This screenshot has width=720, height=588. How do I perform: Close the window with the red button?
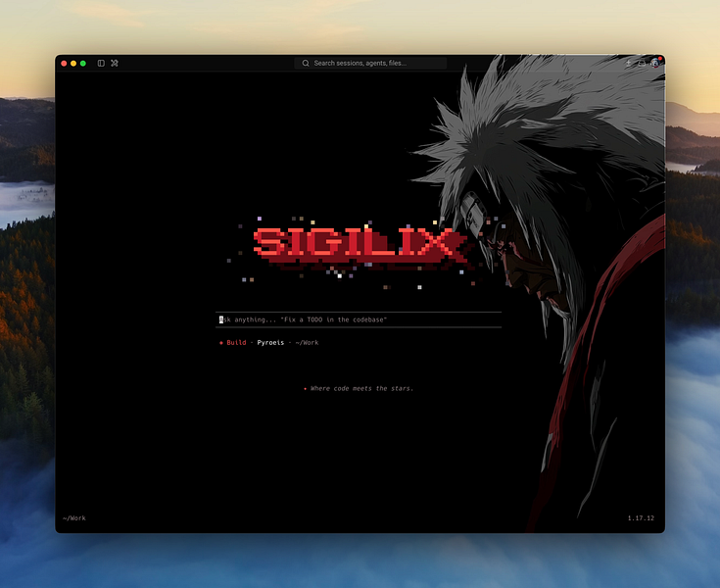[64, 64]
